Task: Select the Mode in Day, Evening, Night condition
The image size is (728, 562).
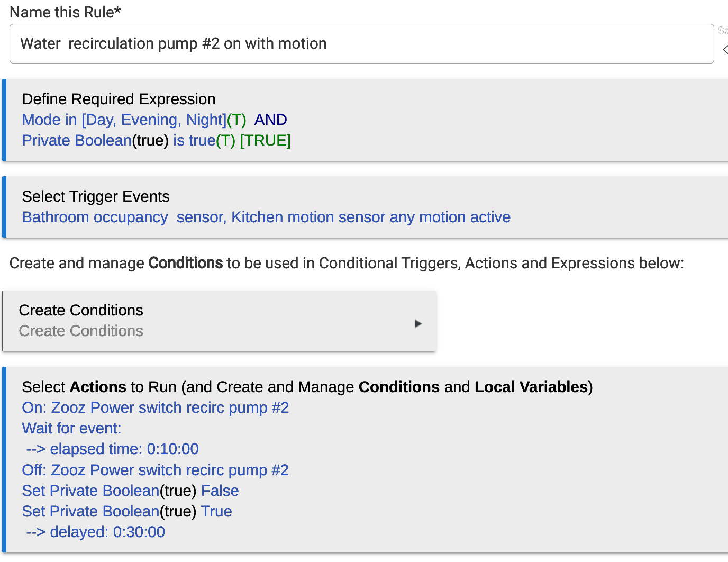Action: pyautogui.click(x=124, y=120)
